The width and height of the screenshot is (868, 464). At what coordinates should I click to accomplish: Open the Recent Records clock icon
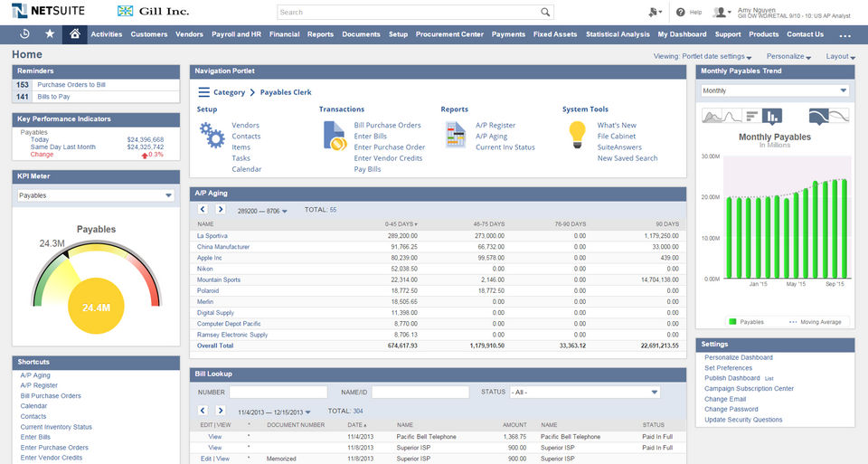click(24, 34)
